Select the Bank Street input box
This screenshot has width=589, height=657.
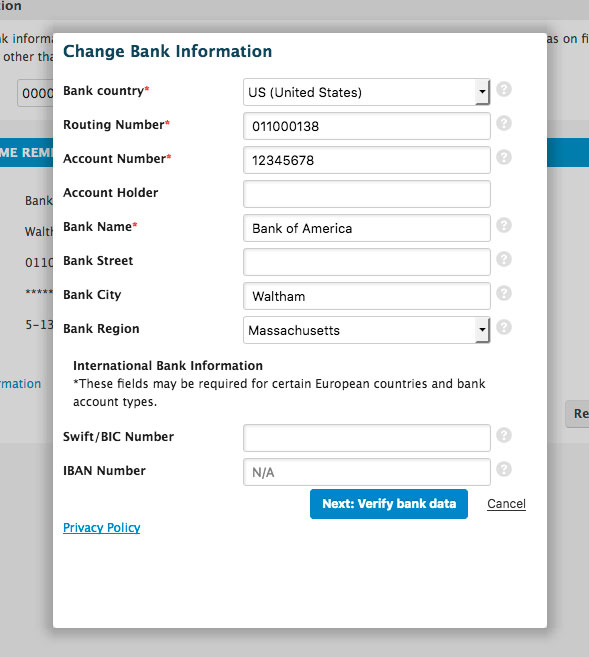pyautogui.click(x=367, y=262)
